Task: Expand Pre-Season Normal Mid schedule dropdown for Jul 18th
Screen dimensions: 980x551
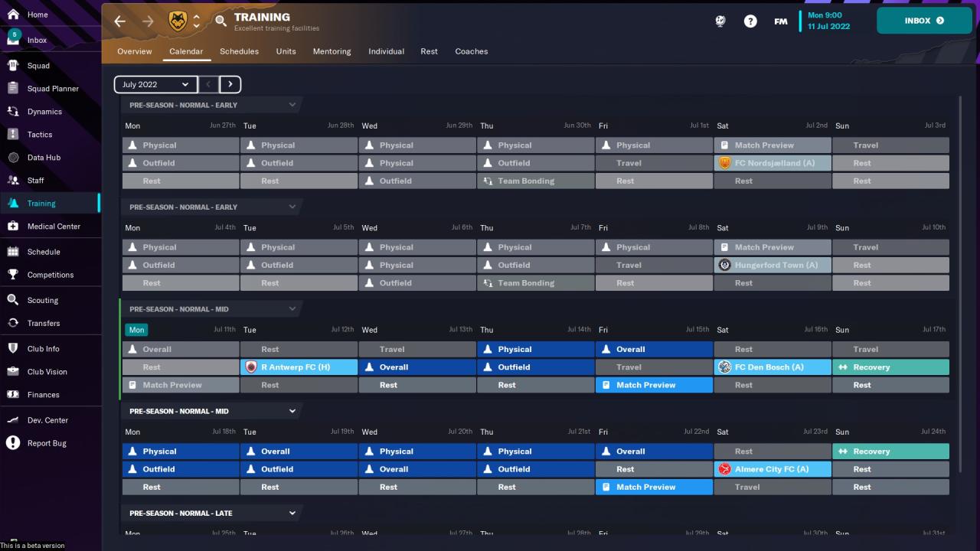Action: (x=292, y=411)
